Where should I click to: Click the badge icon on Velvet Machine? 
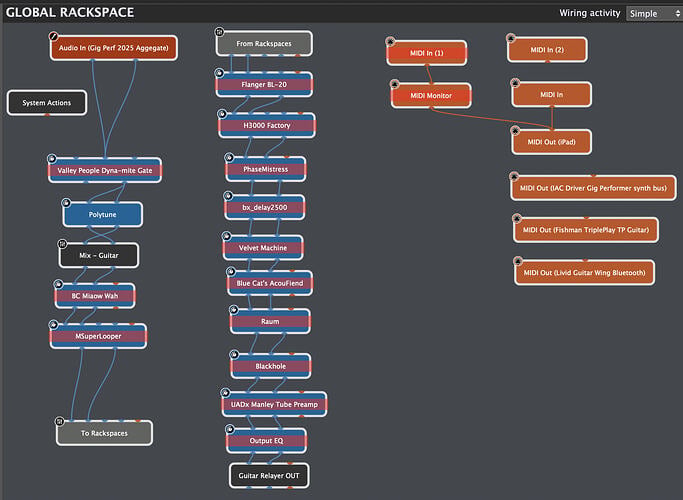(226, 236)
